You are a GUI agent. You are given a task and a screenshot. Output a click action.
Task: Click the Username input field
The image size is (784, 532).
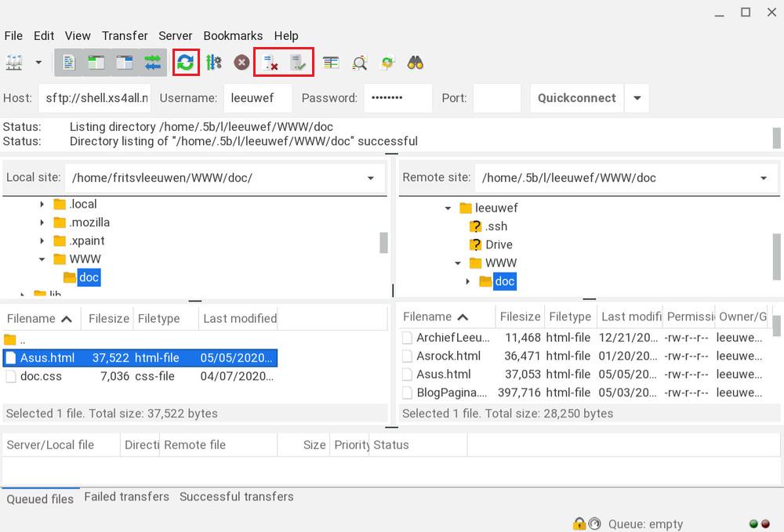click(x=257, y=98)
